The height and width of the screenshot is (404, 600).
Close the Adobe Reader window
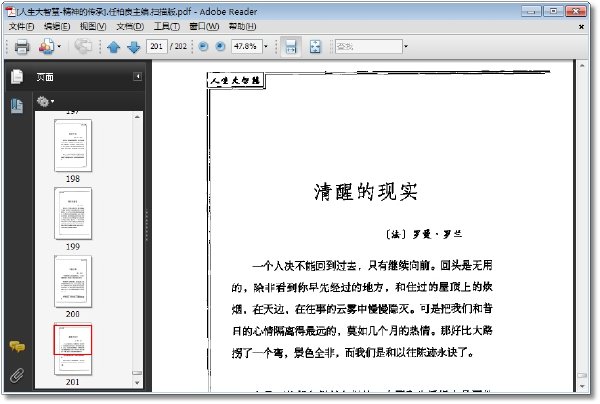pos(576,11)
